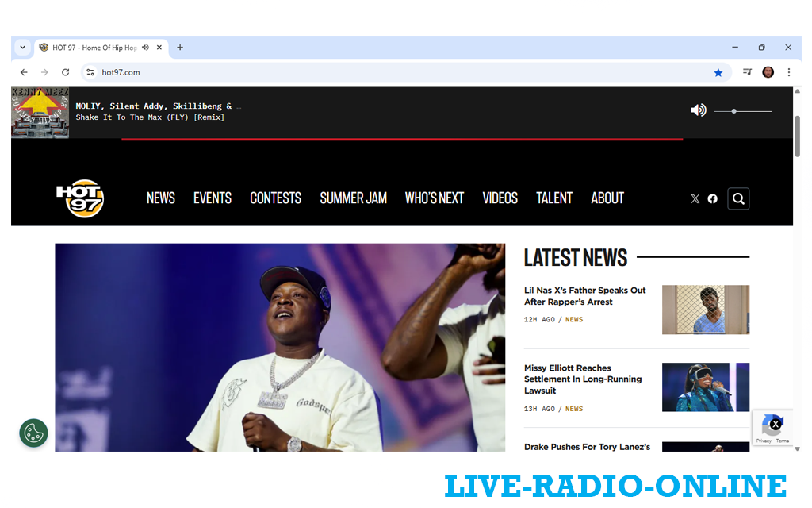812x508 pixels.
Task: Go back with the browser arrow
Action: (x=24, y=72)
